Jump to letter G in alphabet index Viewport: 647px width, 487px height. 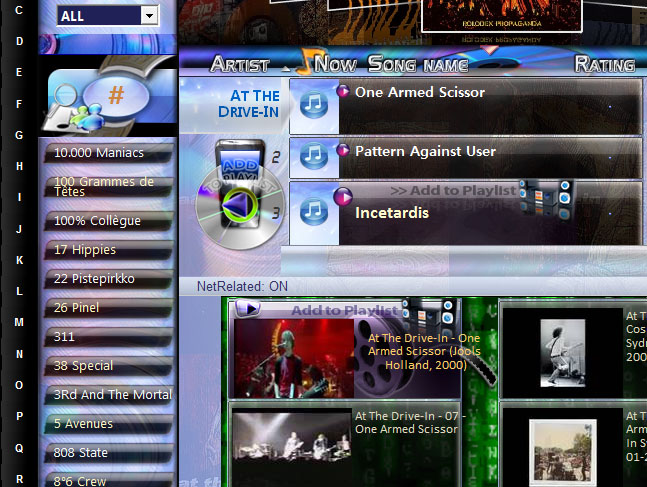tap(19, 135)
